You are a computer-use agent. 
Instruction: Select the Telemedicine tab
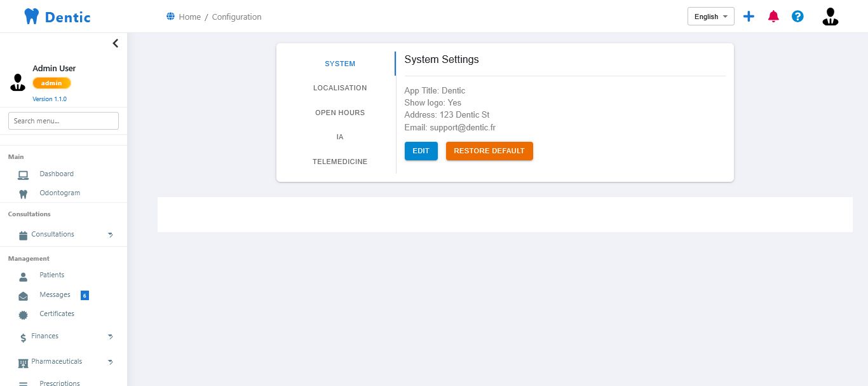pyautogui.click(x=340, y=162)
